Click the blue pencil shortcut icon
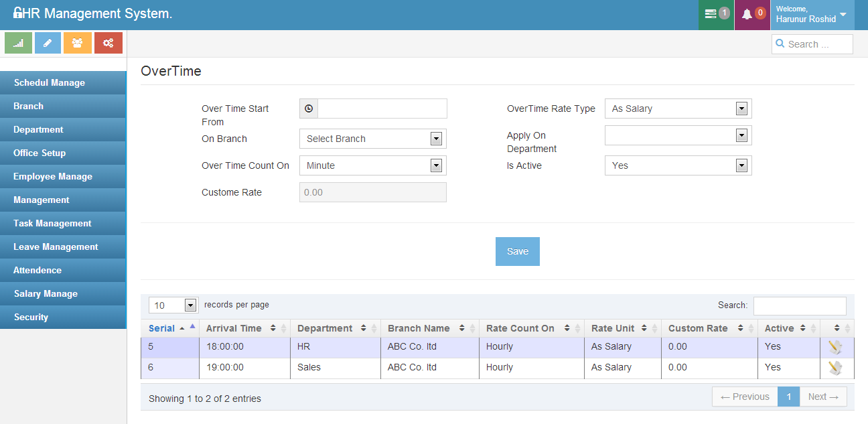The image size is (868, 424). (48, 43)
